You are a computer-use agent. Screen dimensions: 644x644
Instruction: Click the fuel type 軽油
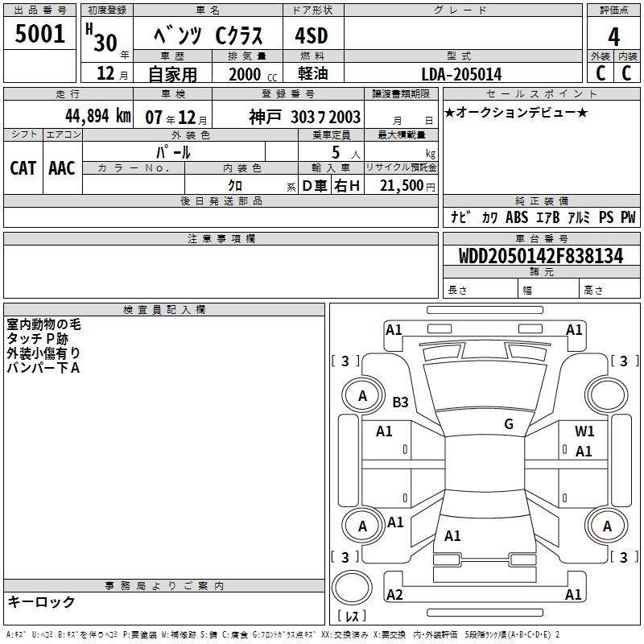pos(313,73)
